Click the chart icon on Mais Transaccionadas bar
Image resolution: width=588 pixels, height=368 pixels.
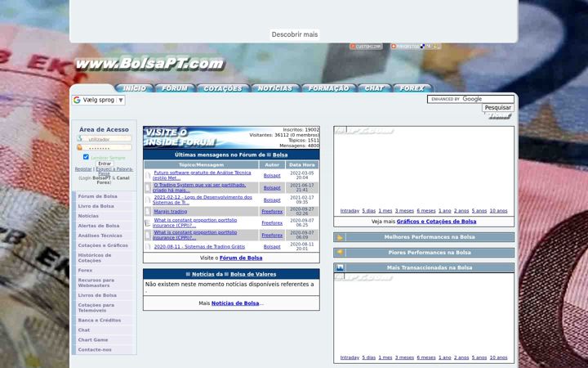point(340,267)
